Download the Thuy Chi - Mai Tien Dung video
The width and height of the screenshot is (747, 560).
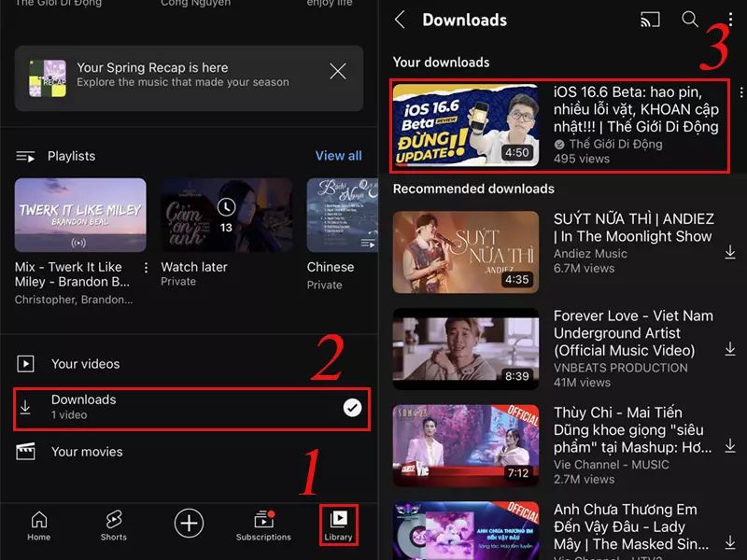[730, 446]
